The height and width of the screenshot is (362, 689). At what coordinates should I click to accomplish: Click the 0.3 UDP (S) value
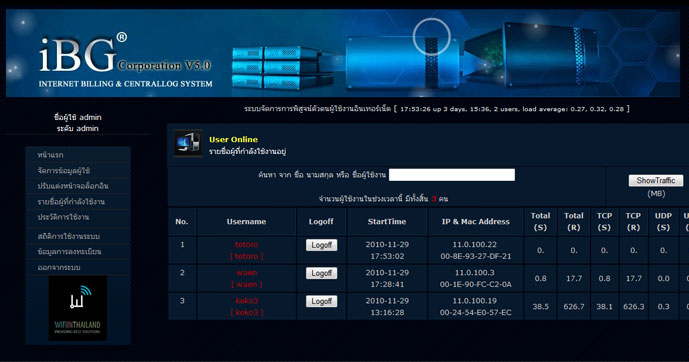(664, 307)
